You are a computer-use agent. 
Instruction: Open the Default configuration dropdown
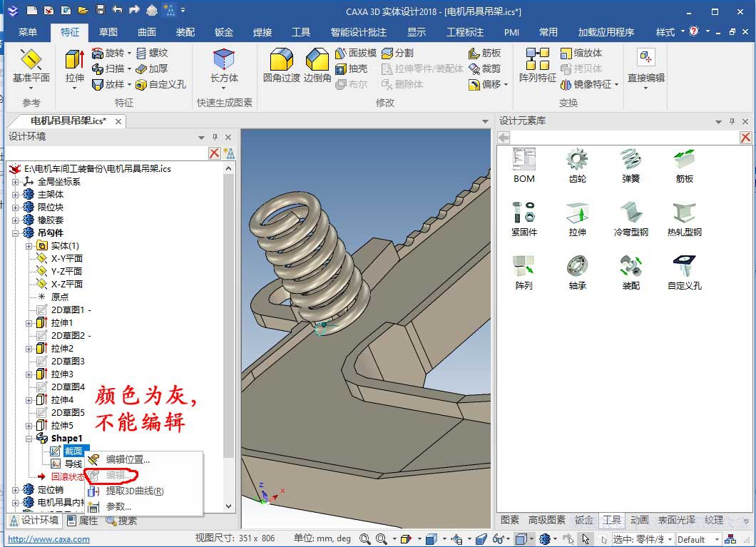click(717, 539)
